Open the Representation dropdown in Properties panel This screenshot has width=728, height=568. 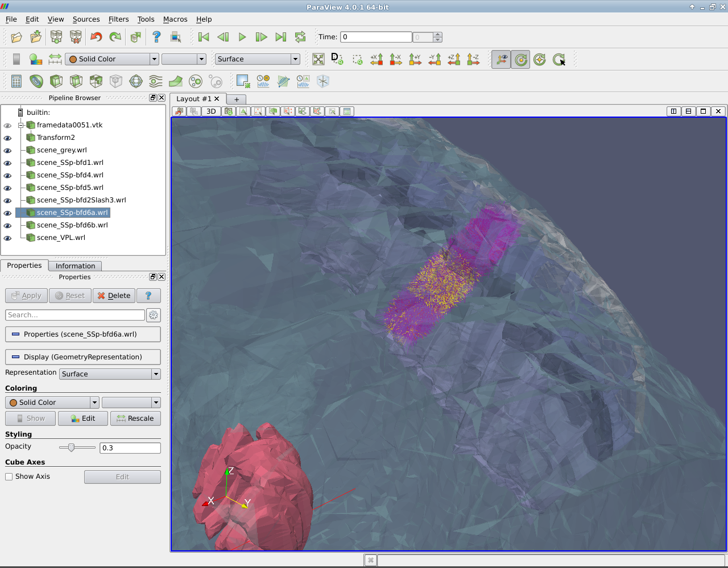[110, 374]
